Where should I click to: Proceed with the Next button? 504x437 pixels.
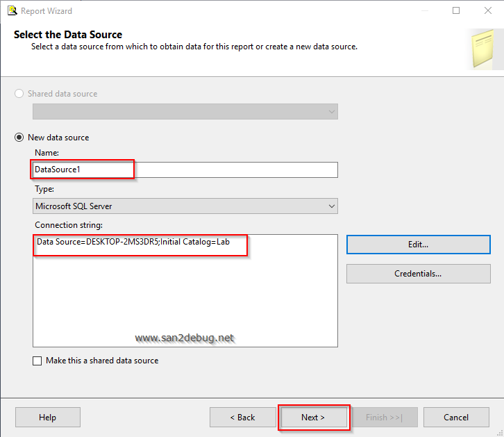[x=313, y=418]
